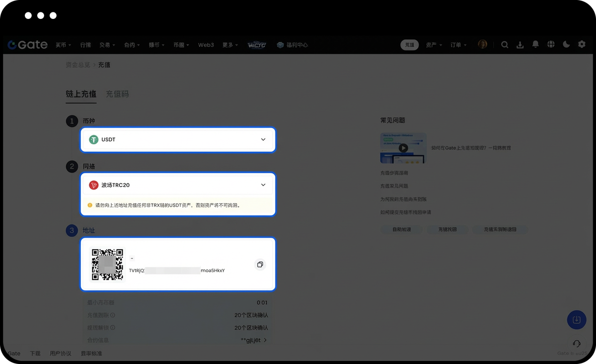Open the Web3 menu item

click(206, 45)
